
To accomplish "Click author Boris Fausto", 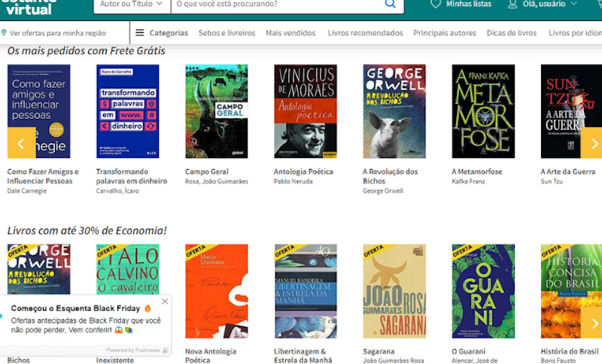I will (x=558, y=360).
